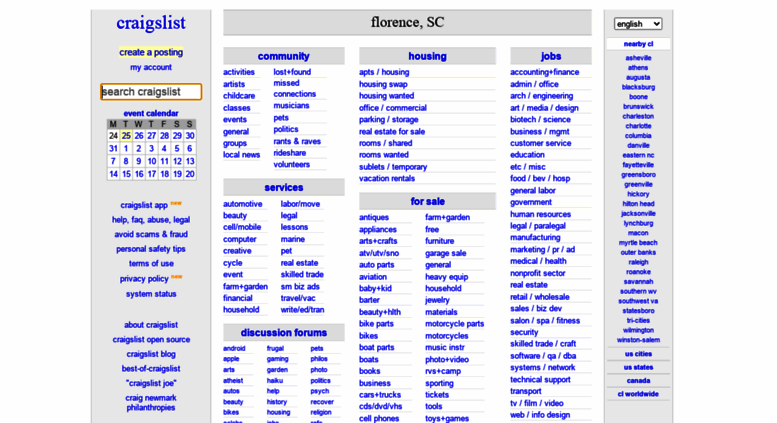Open automotive services
Viewport: 777px width, 423px height.
coord(242,204)
